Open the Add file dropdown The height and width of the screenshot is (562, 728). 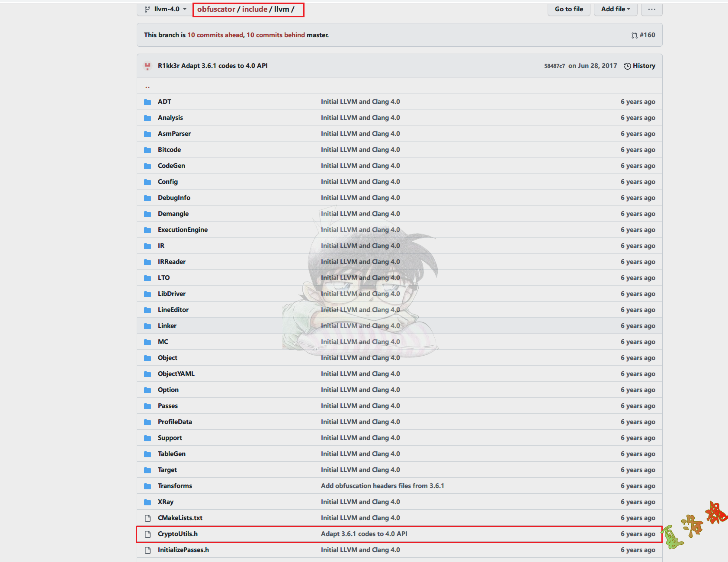click(616, 9)
